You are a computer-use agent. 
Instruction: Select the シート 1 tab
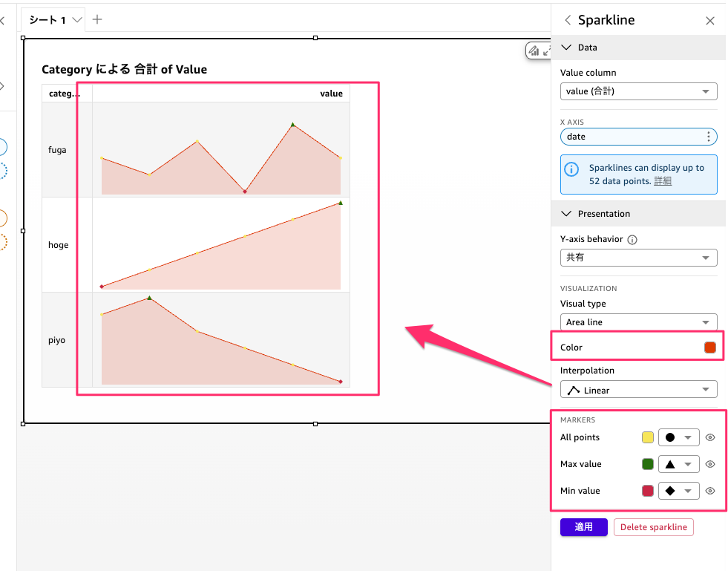point(48,19)
